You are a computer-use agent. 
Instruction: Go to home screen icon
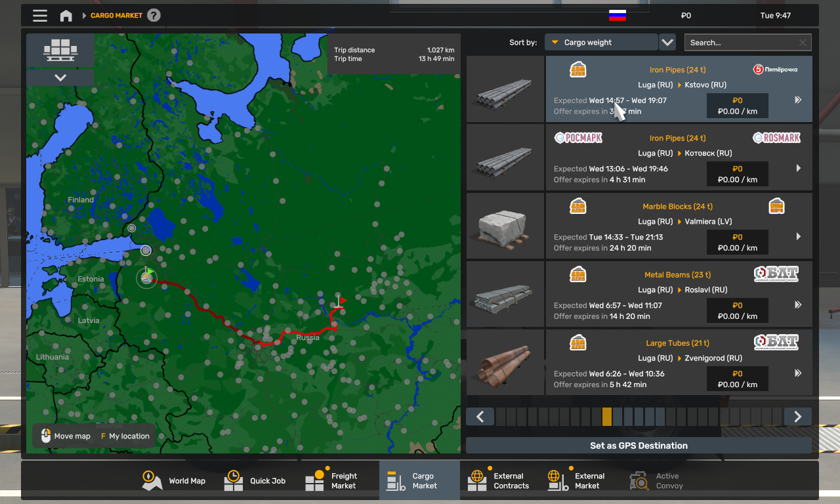(66, 16)
